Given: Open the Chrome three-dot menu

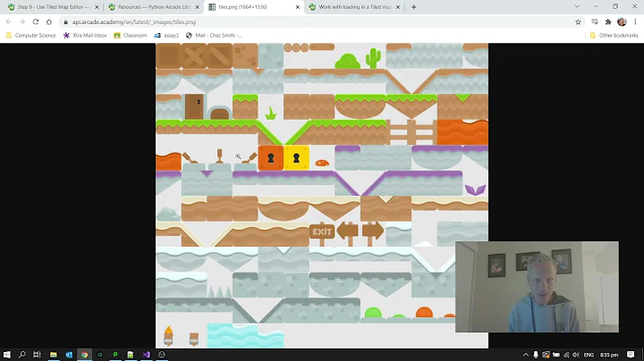Looking at the screenshot, I should (x=635, y=21).
